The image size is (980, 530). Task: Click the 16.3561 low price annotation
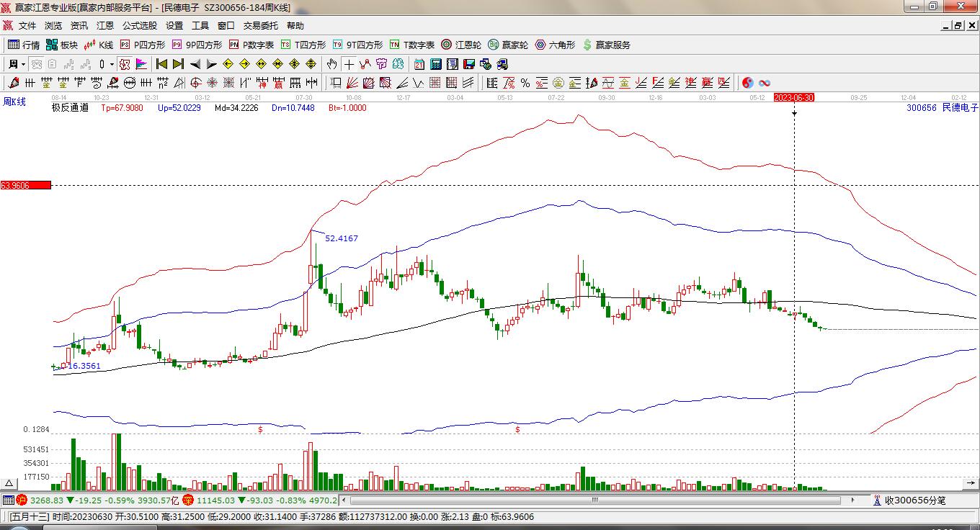click(x=84, y=366)
